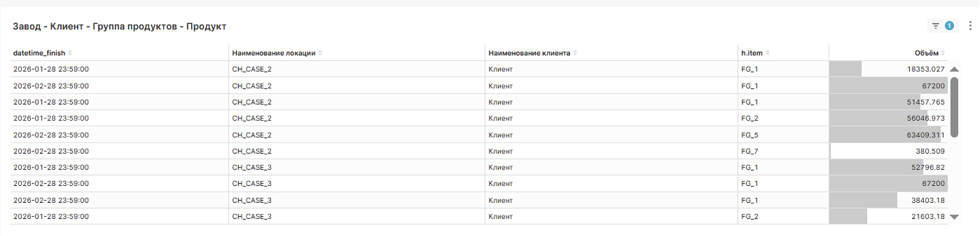Click the vertical scrollbar thumb
This screenshot has width=980, height=236.
tap(954, 107)
